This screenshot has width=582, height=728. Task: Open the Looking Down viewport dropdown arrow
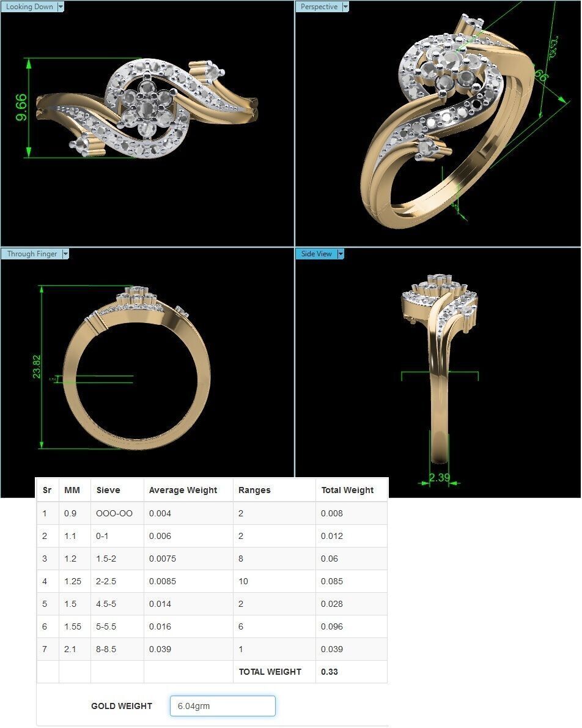(61, 7)
